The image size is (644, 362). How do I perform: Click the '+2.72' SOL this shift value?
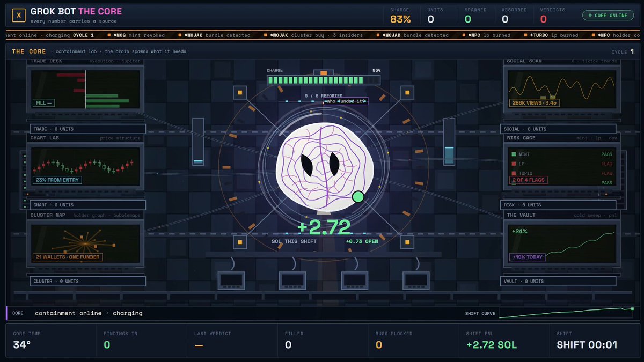(324, 227)
